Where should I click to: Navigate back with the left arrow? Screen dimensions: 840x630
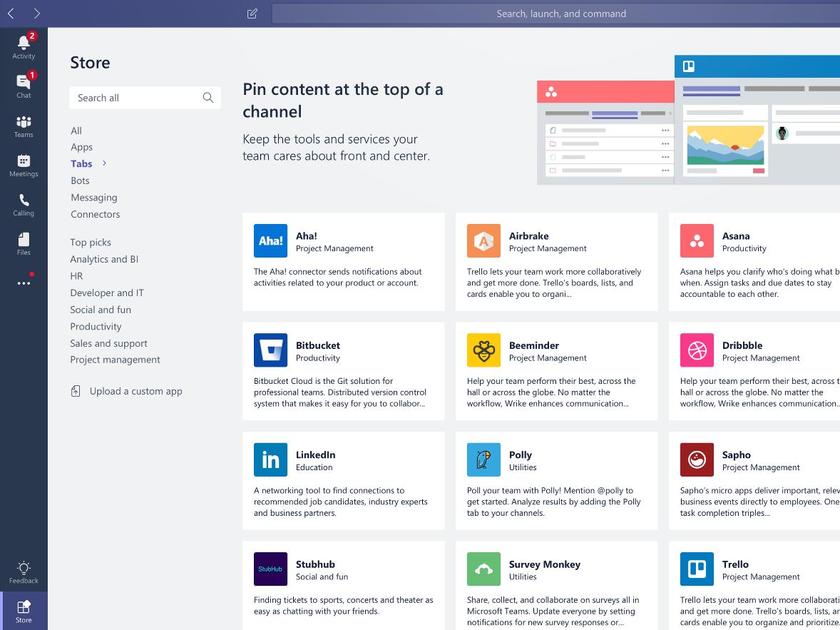[x=11, y=14]
